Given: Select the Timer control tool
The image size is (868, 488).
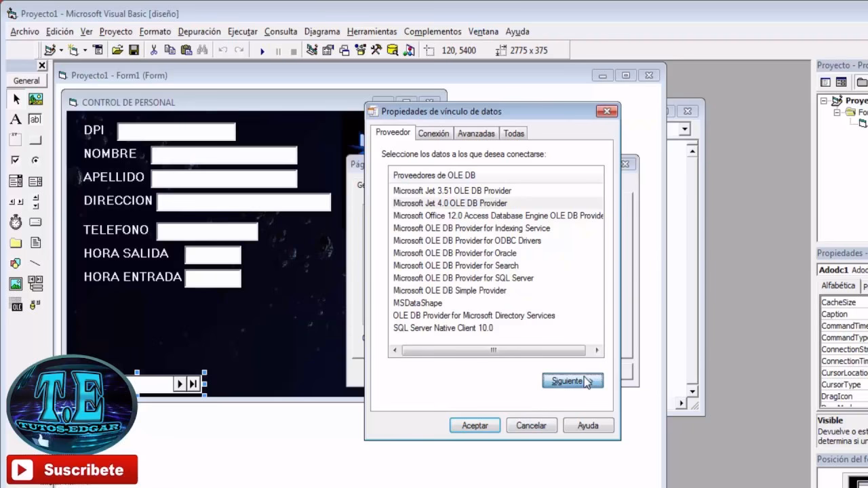Looking at the screenshot, I should pos(16,222).
